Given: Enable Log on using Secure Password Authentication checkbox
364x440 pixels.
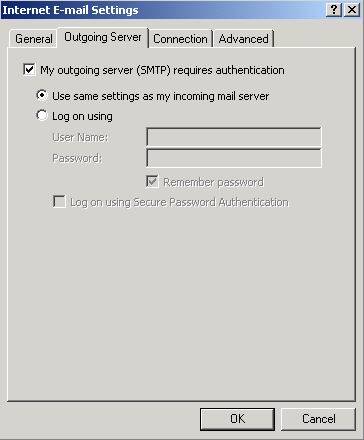Looking at the screenshot, I should pyautogui.click(x=59, y=202).
